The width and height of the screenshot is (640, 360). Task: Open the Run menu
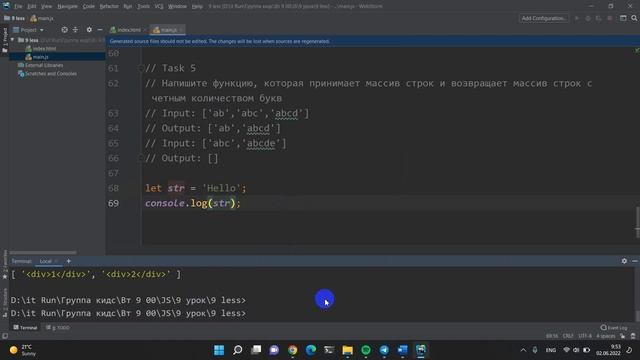(127, 6)
